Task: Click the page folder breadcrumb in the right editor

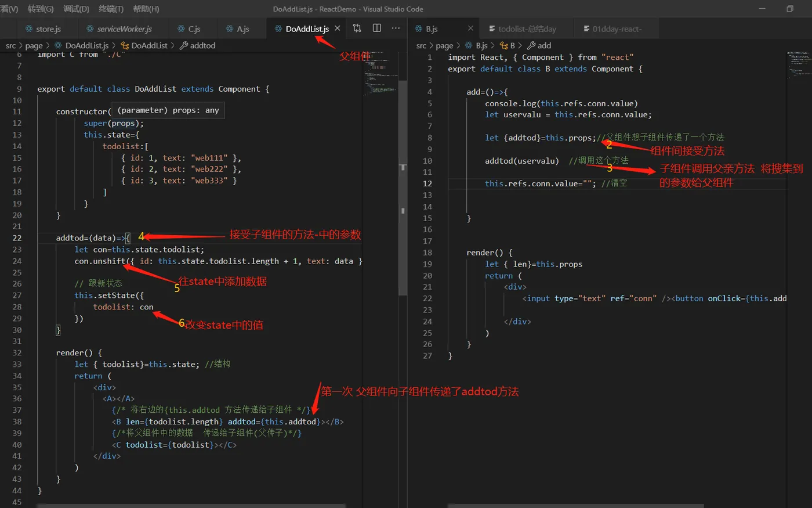Action: [444, 45]
